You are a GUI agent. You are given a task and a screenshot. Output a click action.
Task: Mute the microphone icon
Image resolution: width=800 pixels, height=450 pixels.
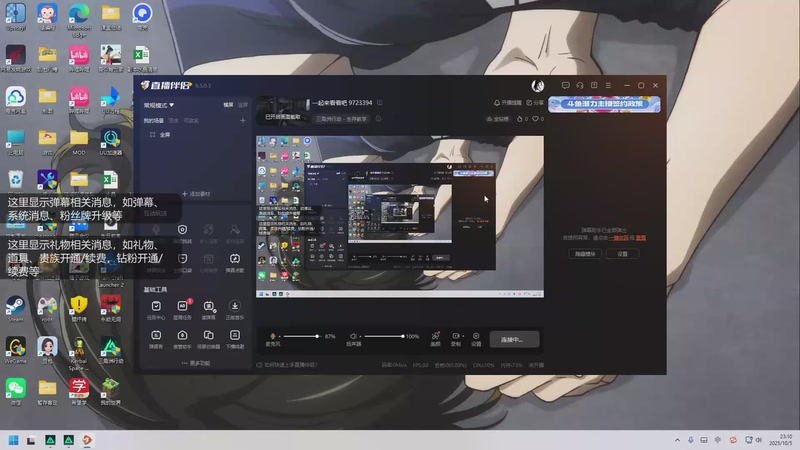click(x=272, y=336)
